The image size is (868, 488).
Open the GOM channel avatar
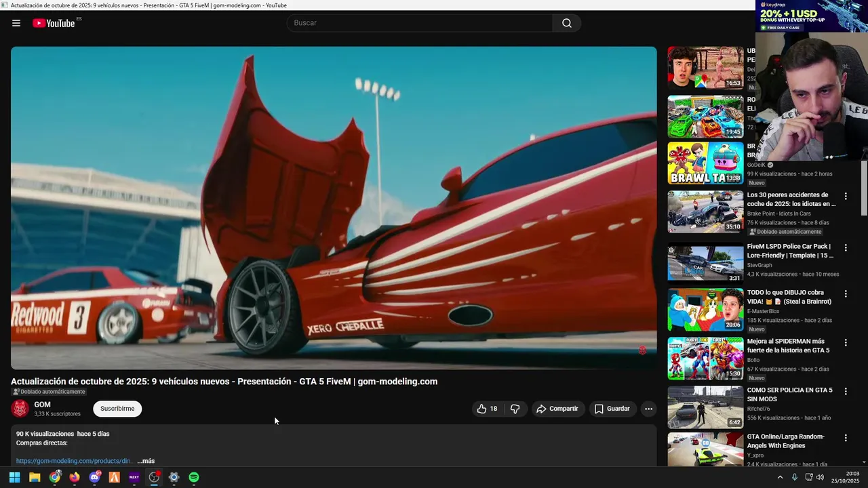pos(20,409)
